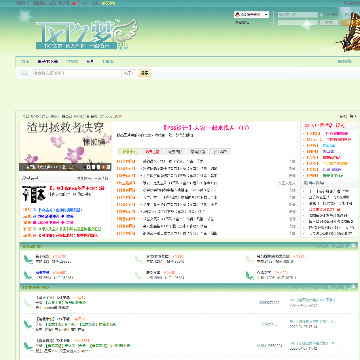
Task: Switch to the fourth tab above the thread list
Action: (x=197, y=152)
